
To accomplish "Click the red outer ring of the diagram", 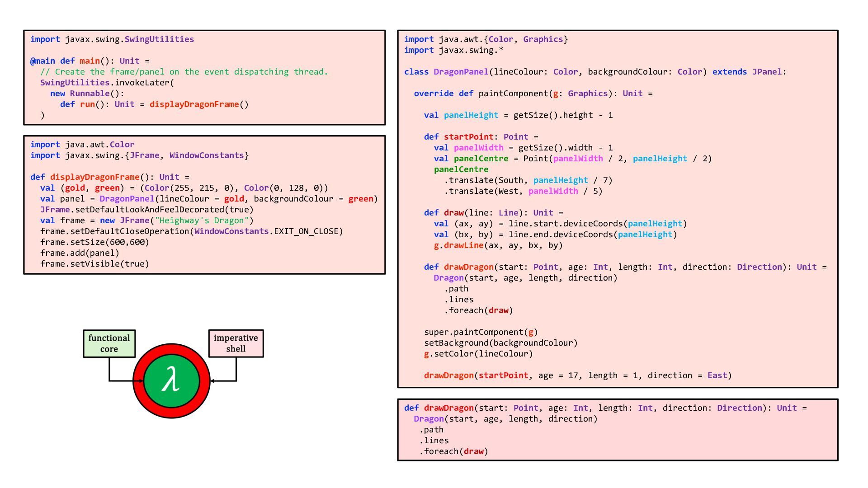I will [x=171, y=349].
